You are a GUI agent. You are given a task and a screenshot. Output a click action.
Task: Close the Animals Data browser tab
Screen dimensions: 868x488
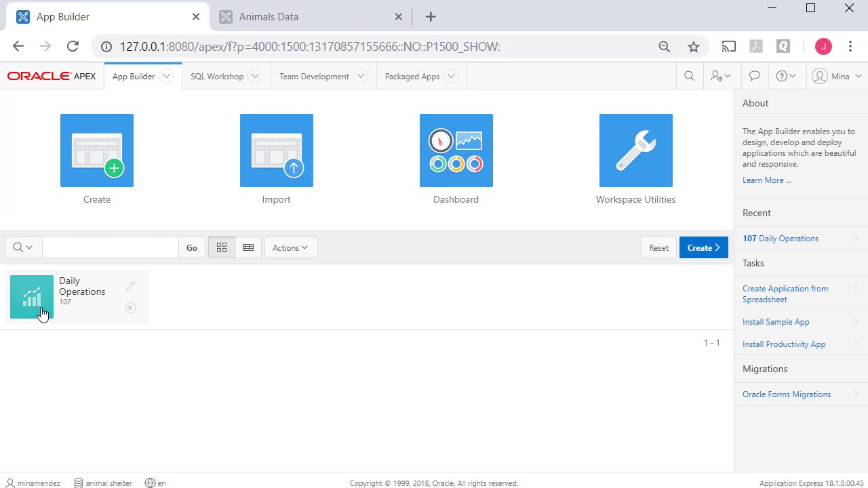[x=399, y=17]
